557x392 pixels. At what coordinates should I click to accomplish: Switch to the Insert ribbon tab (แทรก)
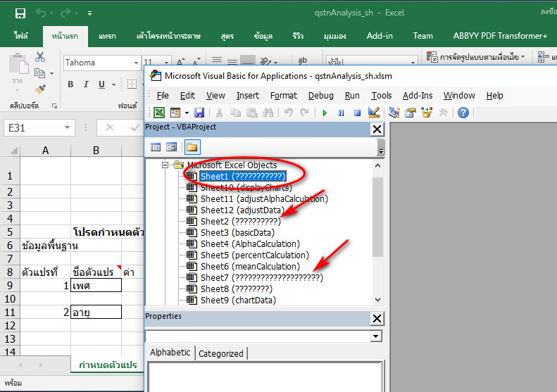(x=107, y=36)
